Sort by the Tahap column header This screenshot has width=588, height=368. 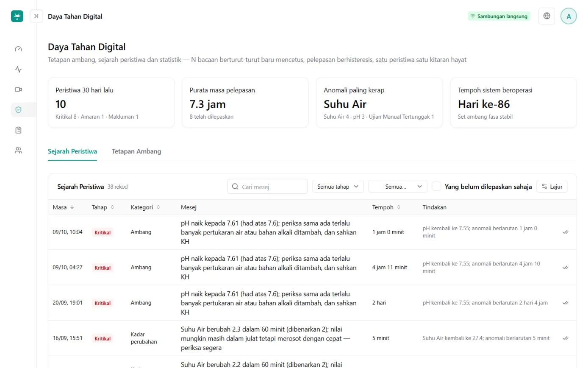(103, 207)
